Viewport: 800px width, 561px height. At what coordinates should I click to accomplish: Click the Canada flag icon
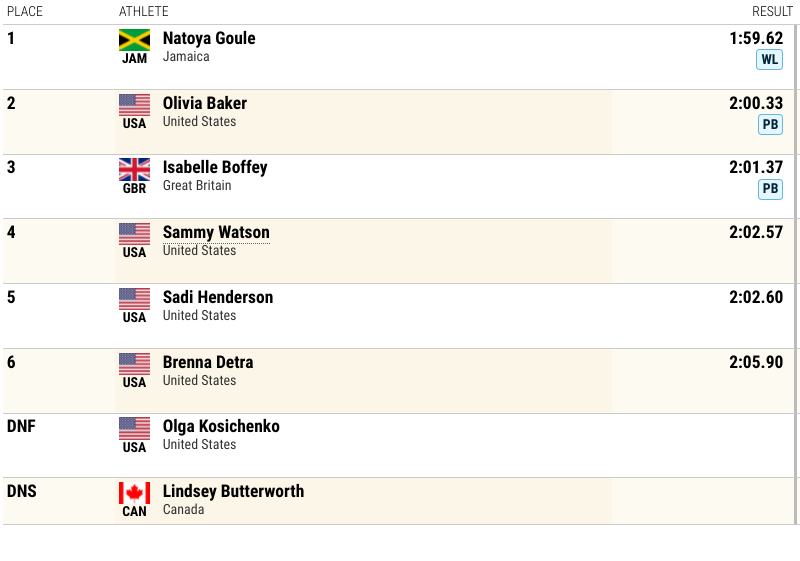(134, 493)
